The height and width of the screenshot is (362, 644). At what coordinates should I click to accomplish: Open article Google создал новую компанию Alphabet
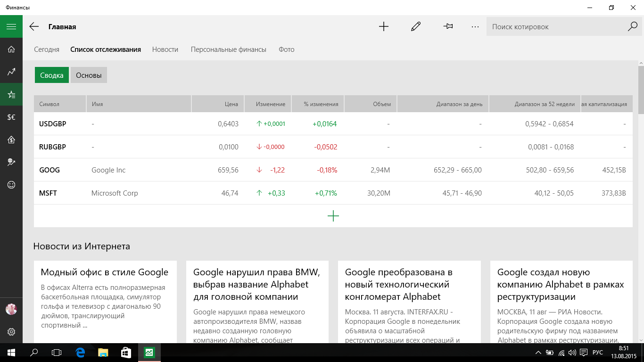pyautogui.click(x=561, y=302)
